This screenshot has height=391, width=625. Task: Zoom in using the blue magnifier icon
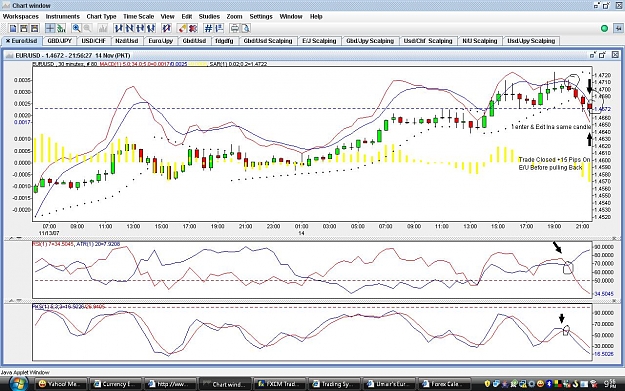tap(76, 28)
